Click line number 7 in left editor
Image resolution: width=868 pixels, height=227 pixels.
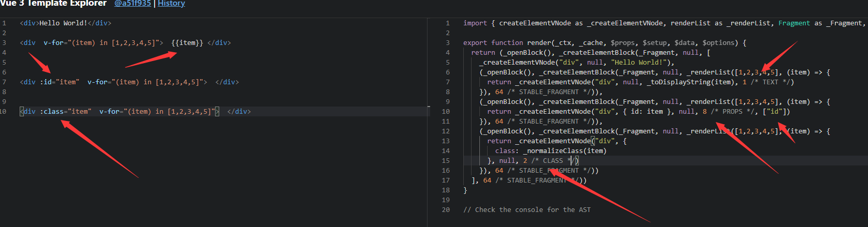click(4, 82)
